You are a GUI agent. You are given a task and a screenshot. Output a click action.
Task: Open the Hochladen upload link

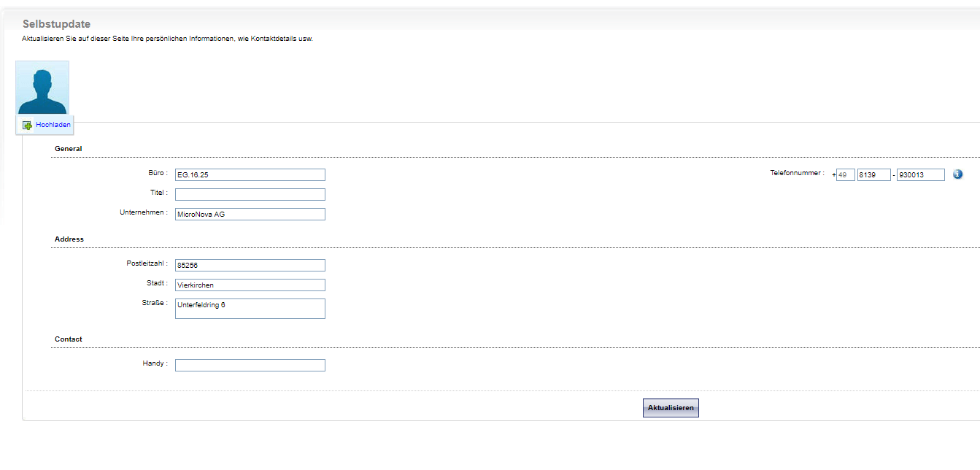[x=53, y=125]
